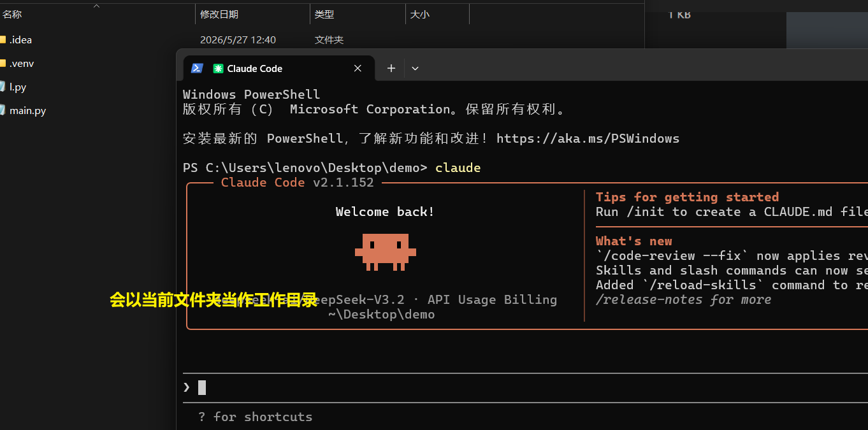Click the PowerShell icon on terminal tab
Viewport: 868px width, 430px height.
point(197,68)
